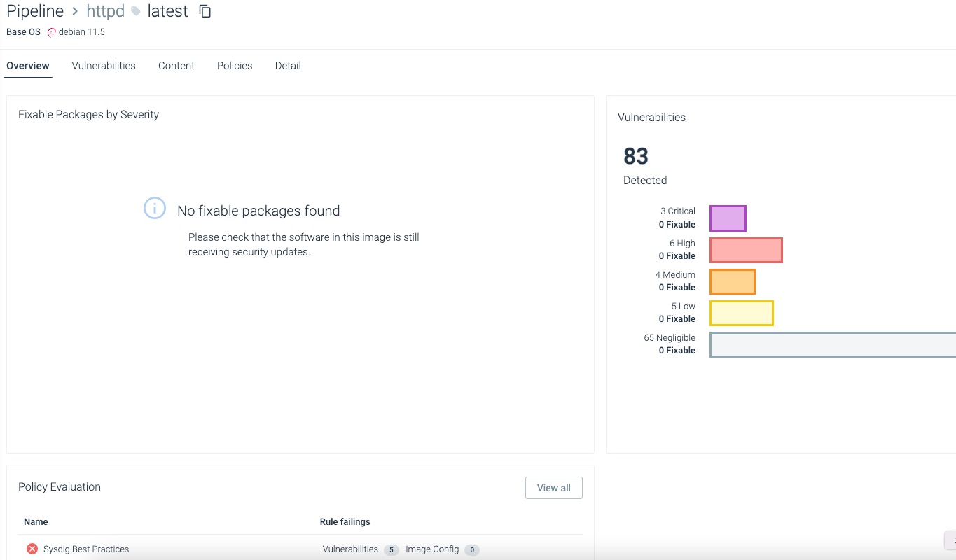Navigate to Pipeline in the breadcrumb
Image resolution: width=956 pixels, height=560 pixels.
click(x=35, y=12)
